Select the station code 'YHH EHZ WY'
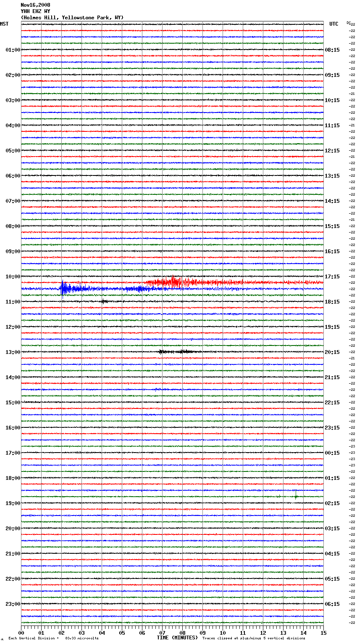 [36, 11]
